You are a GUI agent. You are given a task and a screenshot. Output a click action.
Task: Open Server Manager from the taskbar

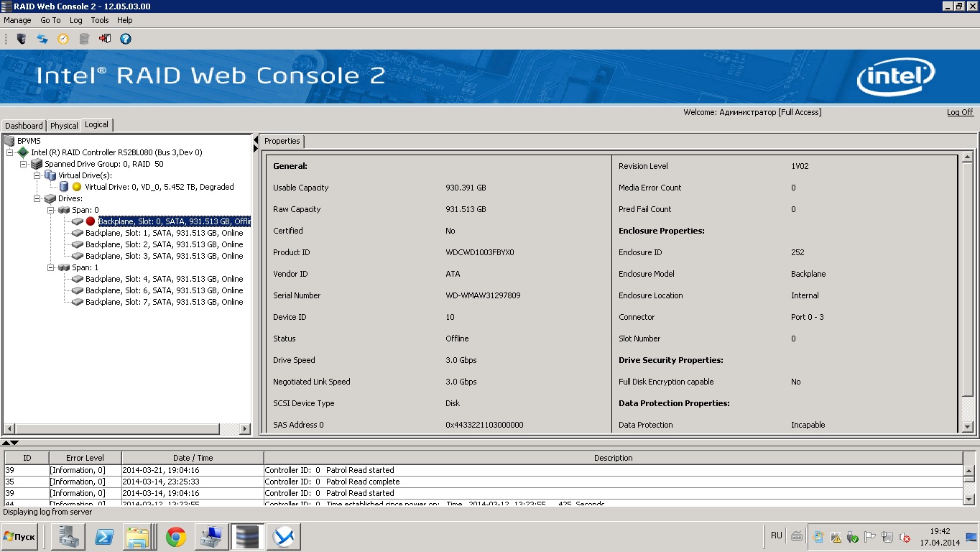(68, 537)
